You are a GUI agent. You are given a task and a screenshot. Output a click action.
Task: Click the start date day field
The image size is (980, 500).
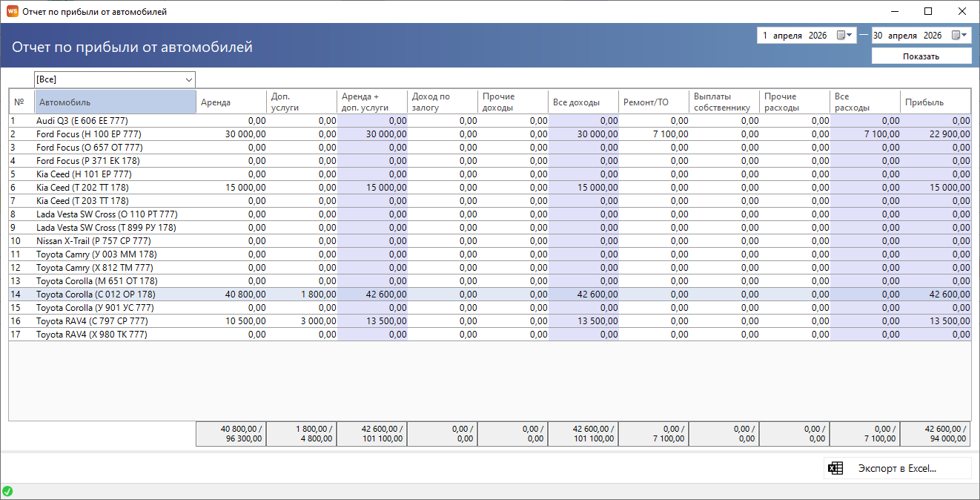pyautogui.click(x=765, y=36)
